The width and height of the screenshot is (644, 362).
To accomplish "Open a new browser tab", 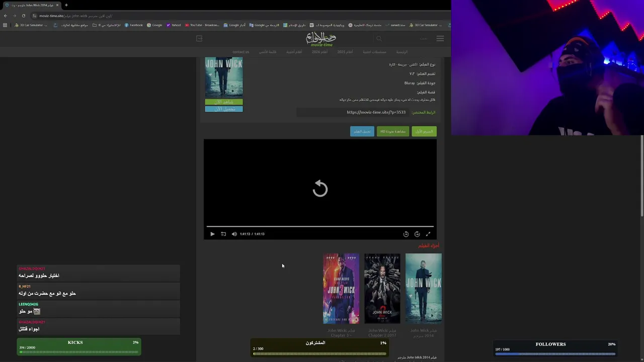I will point(66,5).
